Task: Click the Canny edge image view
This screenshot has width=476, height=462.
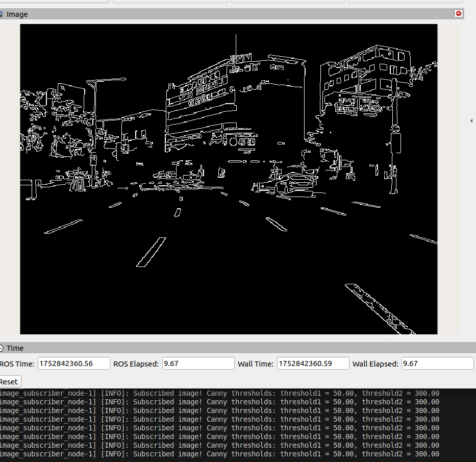Action: pyautogui.click(x=229, y=179)
